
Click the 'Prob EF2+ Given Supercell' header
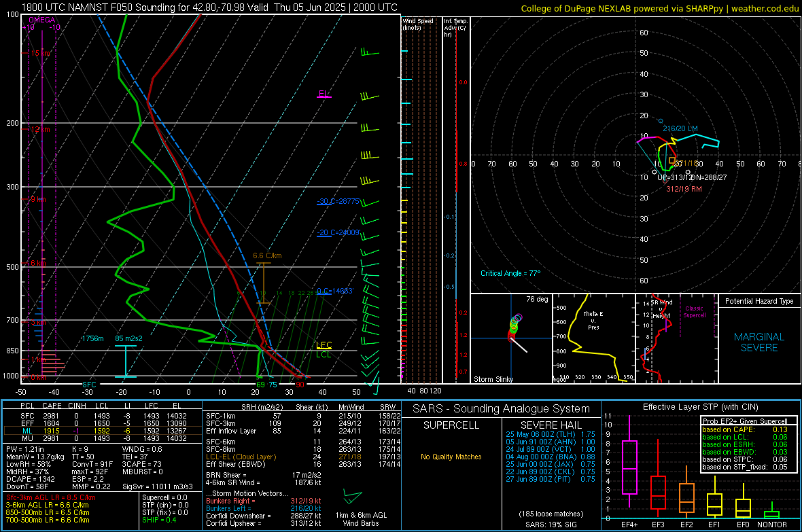(745, 421)
